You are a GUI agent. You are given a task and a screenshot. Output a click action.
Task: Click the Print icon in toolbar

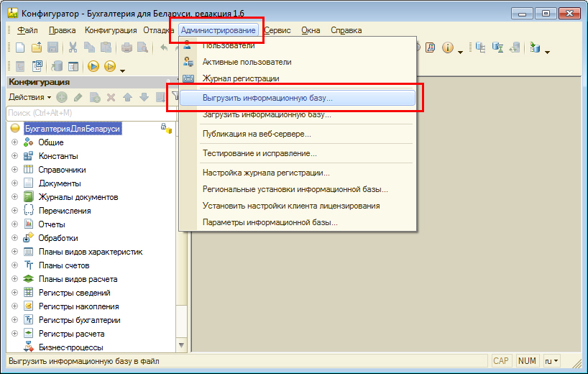point(127,48)
